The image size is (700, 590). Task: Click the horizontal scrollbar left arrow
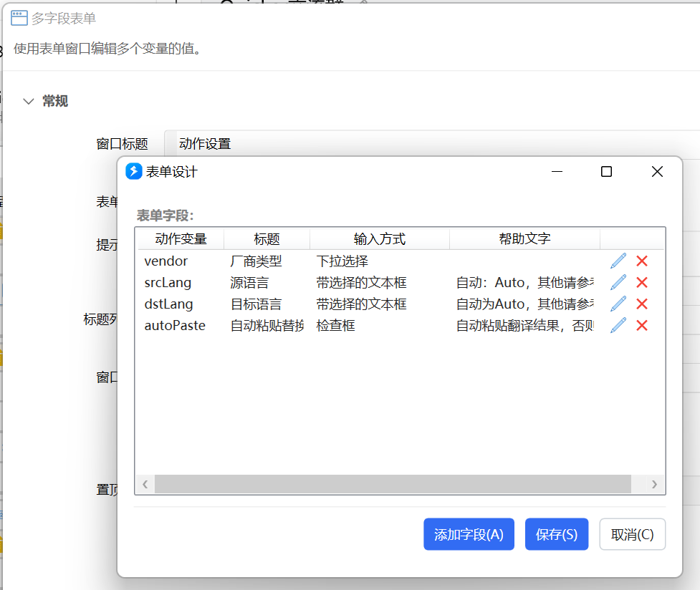pyautogui.click(x=145, y=484)
